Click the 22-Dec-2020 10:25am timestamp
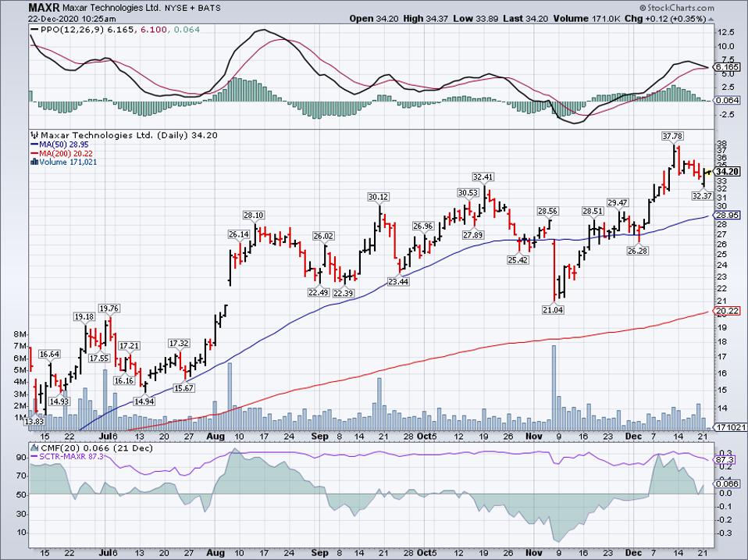 click(72, 19)
